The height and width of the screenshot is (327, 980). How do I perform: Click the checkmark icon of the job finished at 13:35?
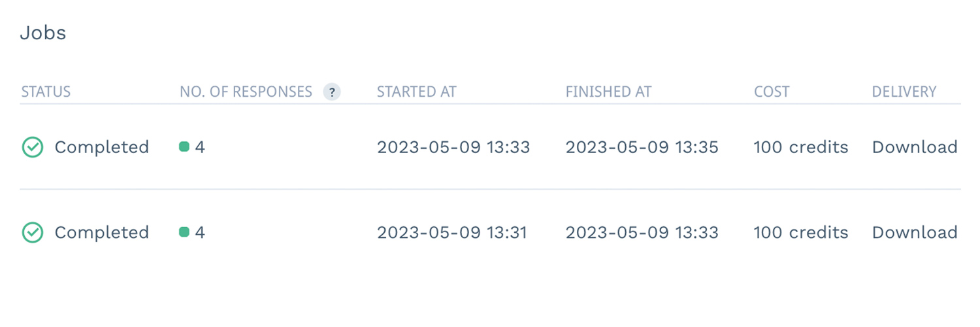coord(32,147)
